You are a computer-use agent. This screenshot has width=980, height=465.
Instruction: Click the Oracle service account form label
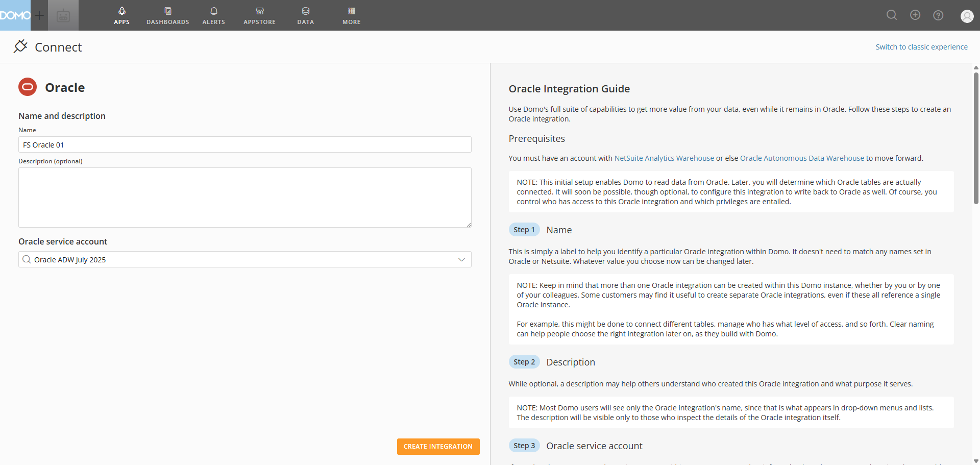63,241
